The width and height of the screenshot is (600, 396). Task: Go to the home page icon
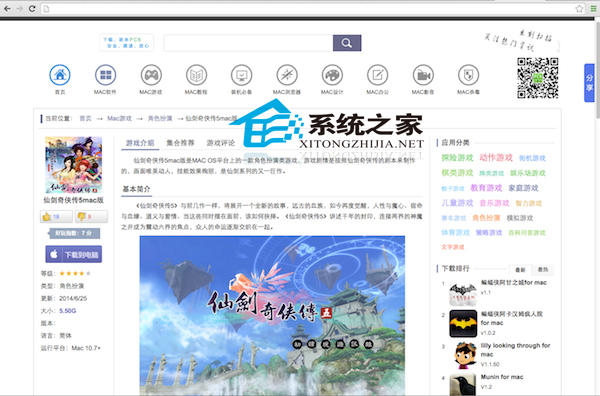[x=60, y=75]
